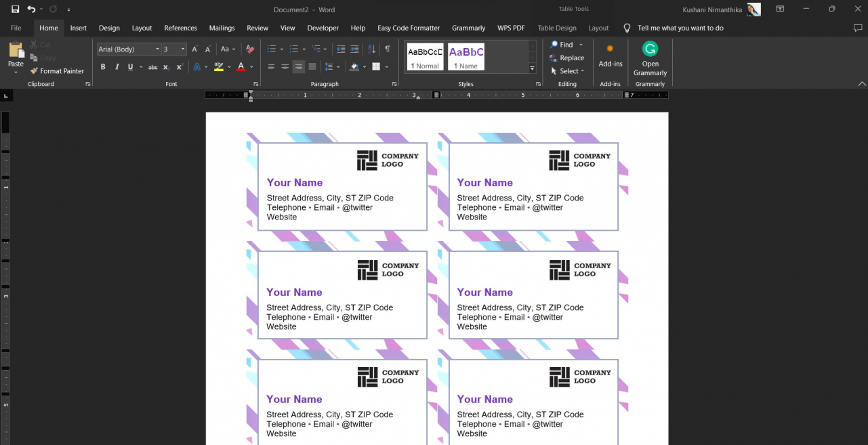Viewport: 868px width, 445px height.
Task: Toggle bold formatting
Action: 102,66
